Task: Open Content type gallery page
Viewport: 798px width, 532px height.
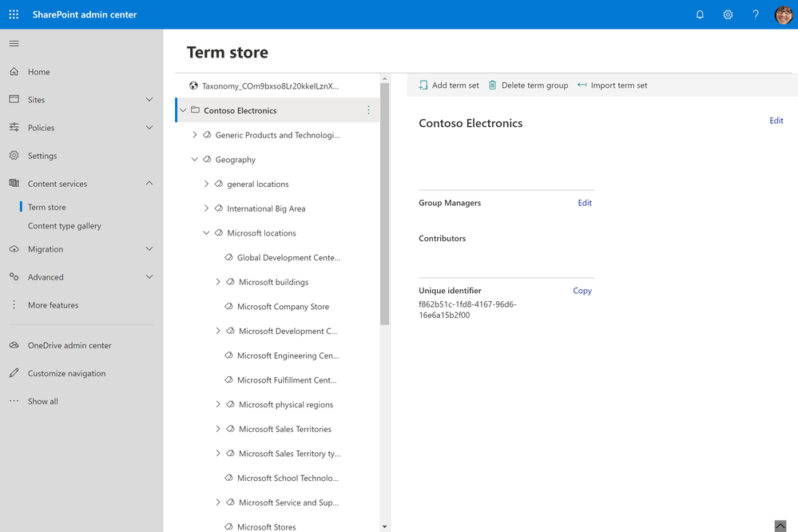Action: coord(65,226)
